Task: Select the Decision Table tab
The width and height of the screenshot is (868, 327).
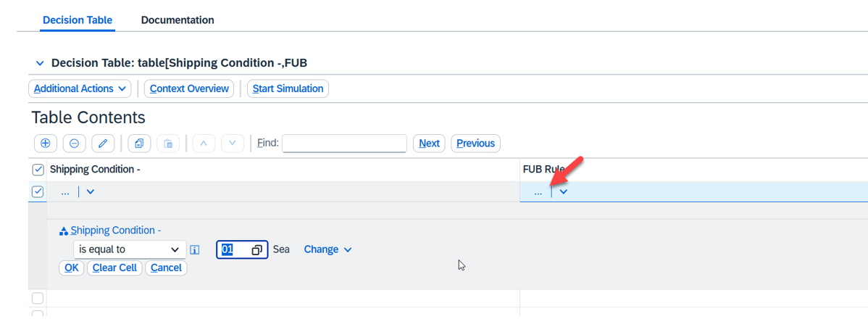Action: pos(78,20)
